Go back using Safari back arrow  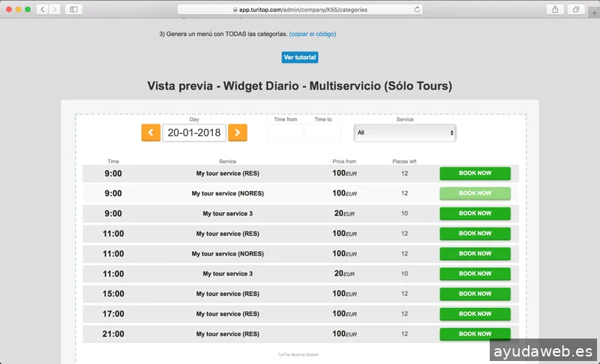pyautogui.click(x=42, y=9)
